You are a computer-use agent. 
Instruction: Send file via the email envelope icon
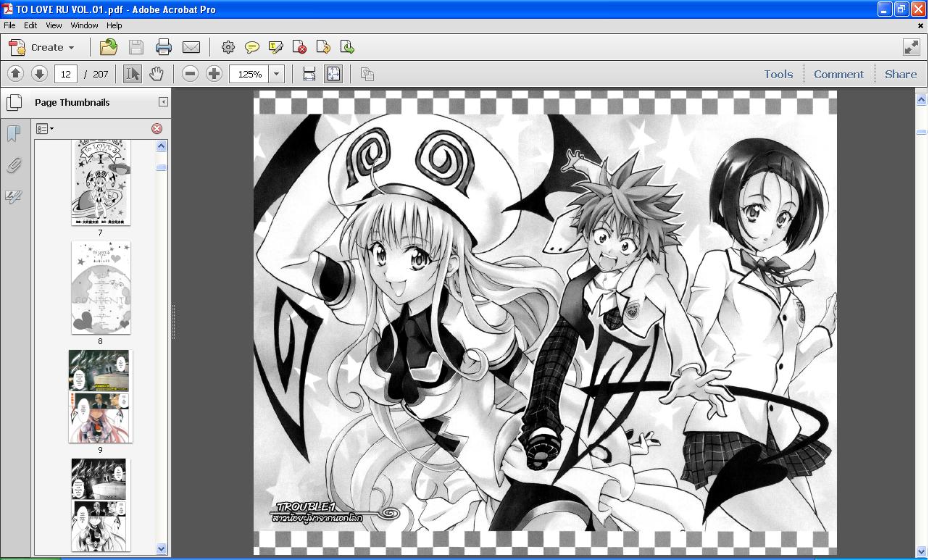191,47
